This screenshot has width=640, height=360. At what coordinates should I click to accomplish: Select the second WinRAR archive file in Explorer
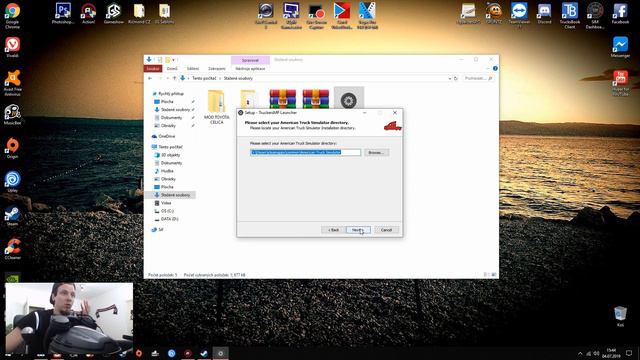(316, 99)
